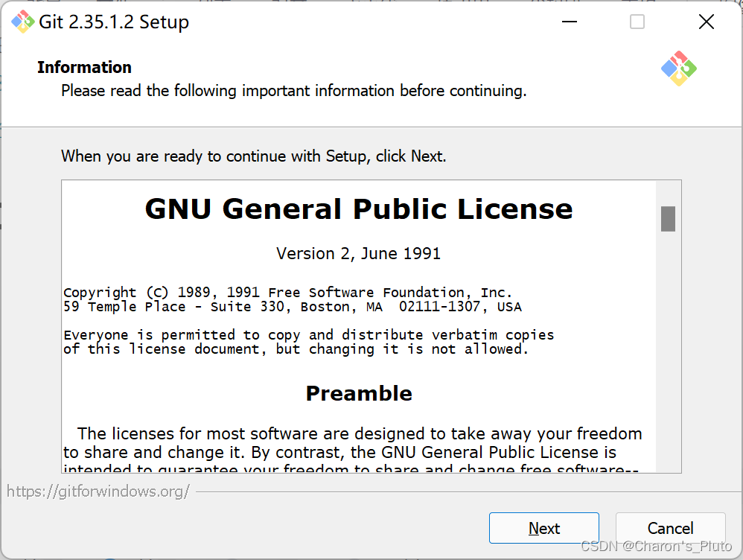
Task: Click the scrollbar track below the thumb
Action: [668, 351]
